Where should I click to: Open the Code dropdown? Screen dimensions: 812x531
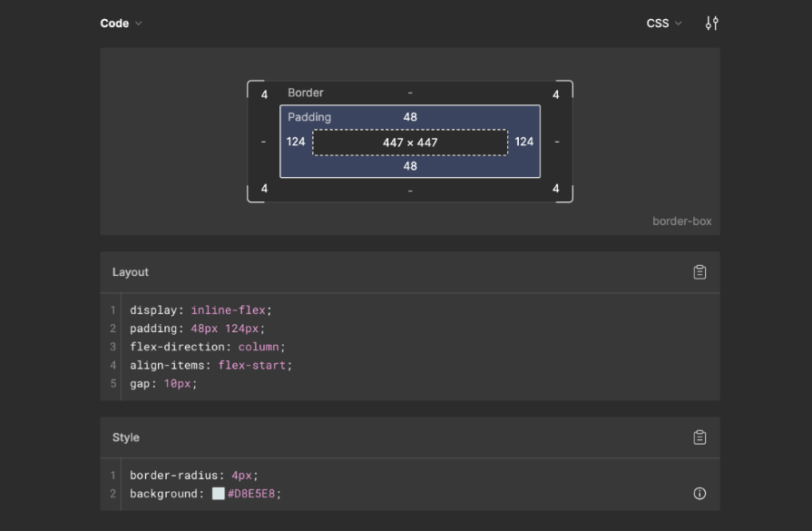[120, 23]
